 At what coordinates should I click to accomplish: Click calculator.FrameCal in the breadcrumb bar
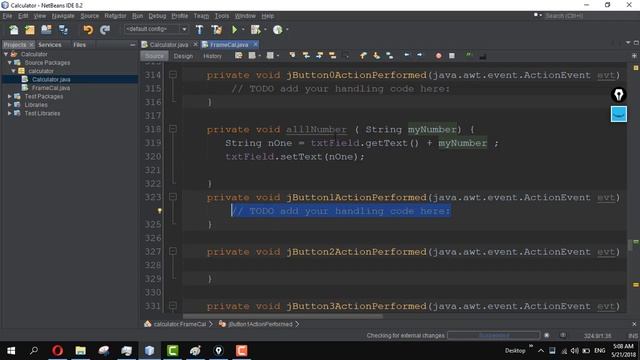(x=180, y=324)
